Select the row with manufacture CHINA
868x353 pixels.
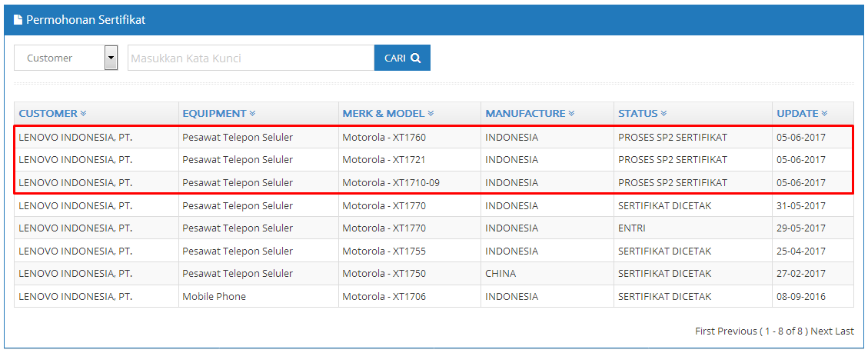tap(434, 274)
